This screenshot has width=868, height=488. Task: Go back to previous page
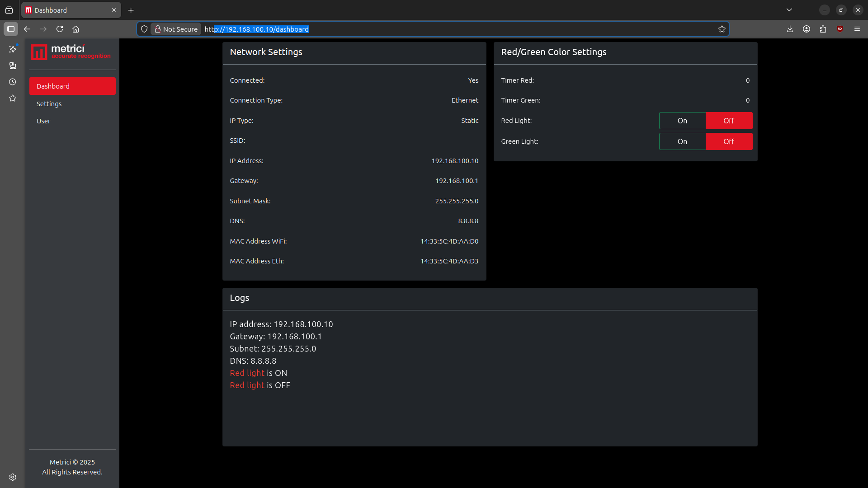tap(27, 29)
